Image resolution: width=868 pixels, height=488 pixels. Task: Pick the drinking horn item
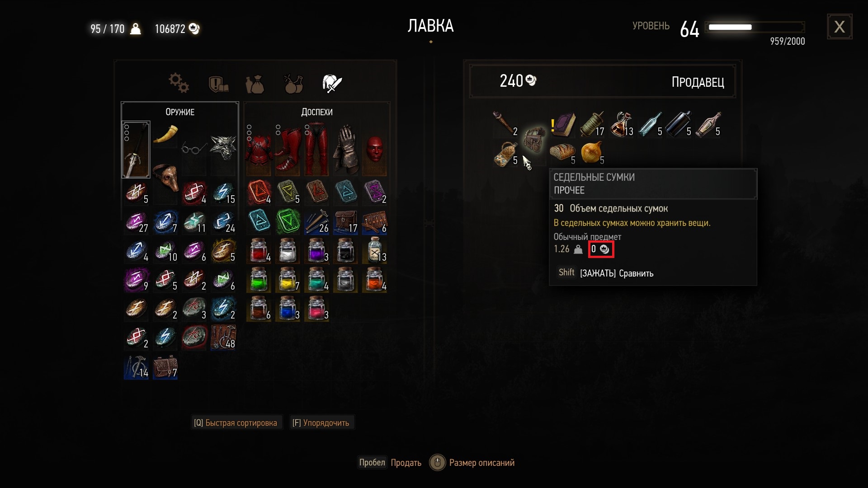tap(165, 134)
